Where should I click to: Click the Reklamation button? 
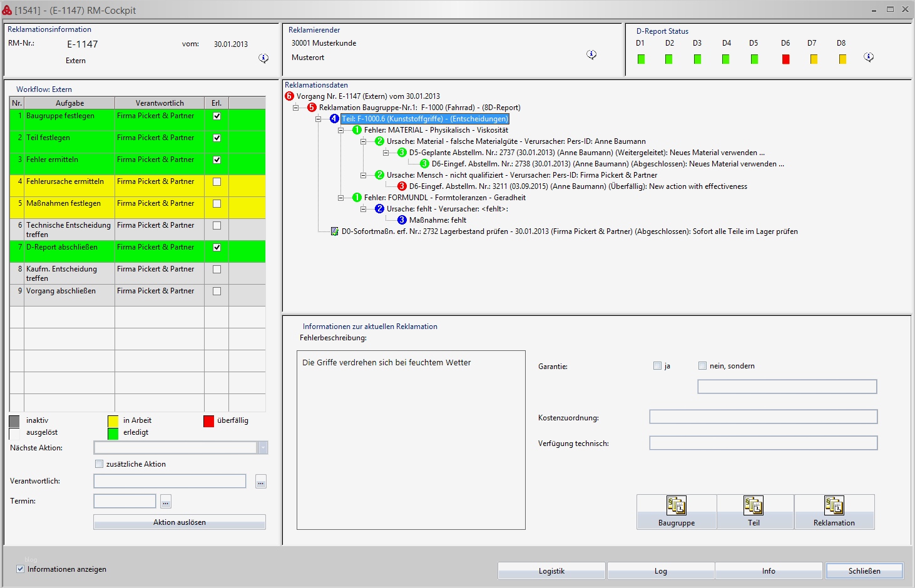[834, 512]
